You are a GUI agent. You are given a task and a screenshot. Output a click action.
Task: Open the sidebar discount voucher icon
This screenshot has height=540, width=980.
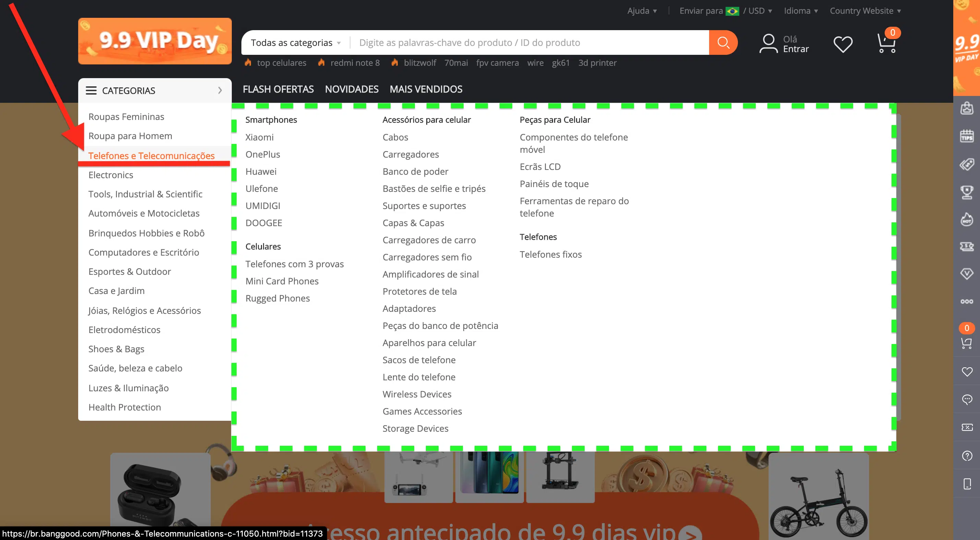(x=967, y=427)
